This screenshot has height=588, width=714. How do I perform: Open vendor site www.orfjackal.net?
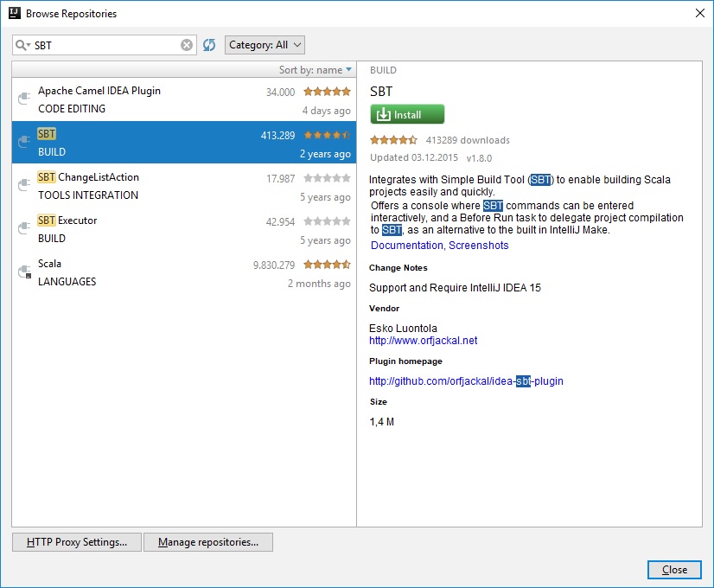[x=423, y=341]
